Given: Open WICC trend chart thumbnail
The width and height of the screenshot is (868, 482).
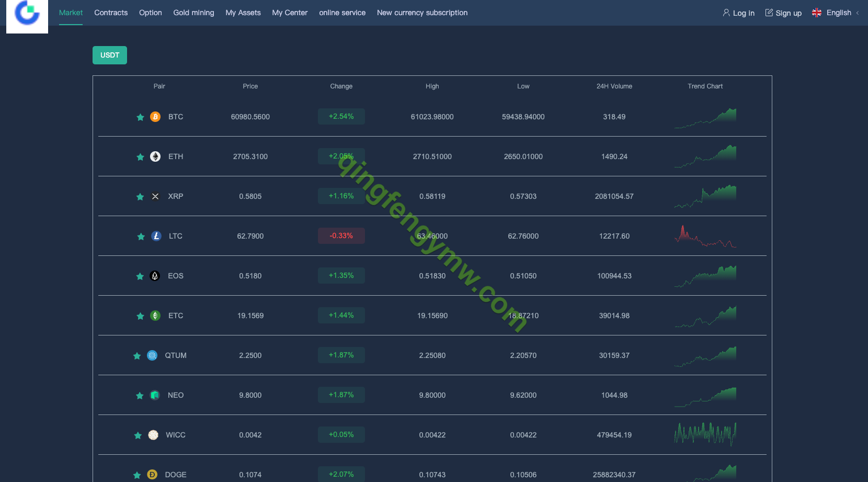Looking at the screenshot, I should 705,433.
